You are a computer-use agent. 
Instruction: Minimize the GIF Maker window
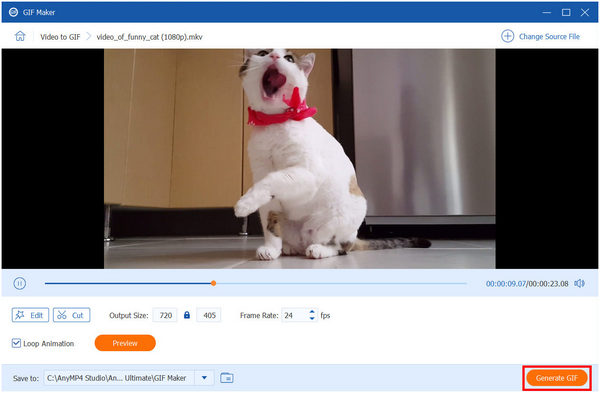pos(547,13)
